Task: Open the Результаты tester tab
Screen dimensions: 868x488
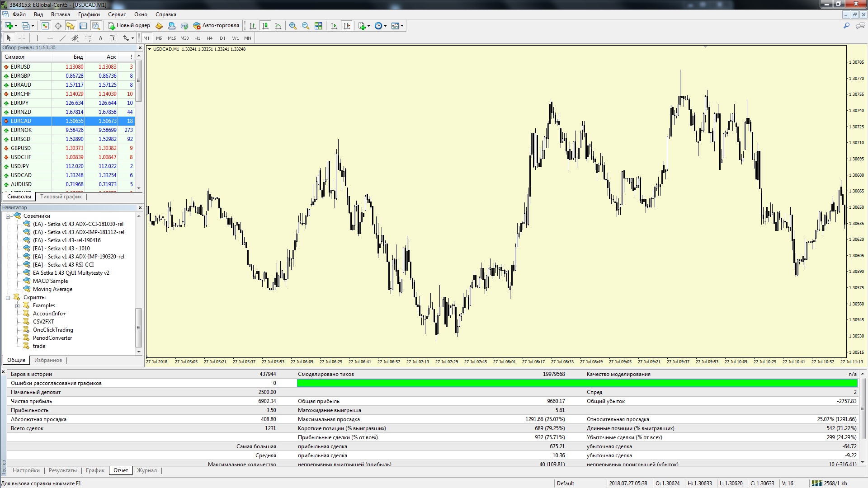Action: pos(63,470)
